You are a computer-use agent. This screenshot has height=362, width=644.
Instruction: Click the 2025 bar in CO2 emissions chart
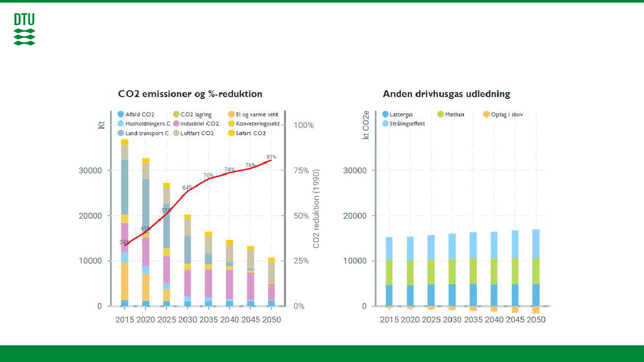(166, 245)
